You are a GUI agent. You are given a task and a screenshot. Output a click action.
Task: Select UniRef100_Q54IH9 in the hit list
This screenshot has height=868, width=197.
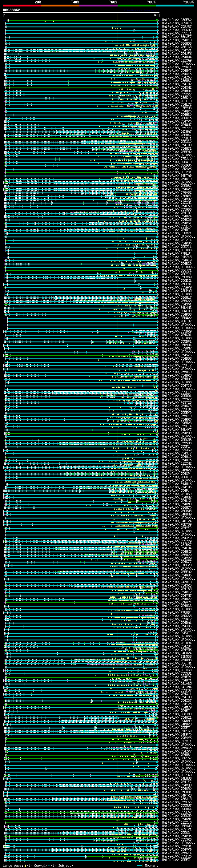pyautogui.click(x=177, y=145)
